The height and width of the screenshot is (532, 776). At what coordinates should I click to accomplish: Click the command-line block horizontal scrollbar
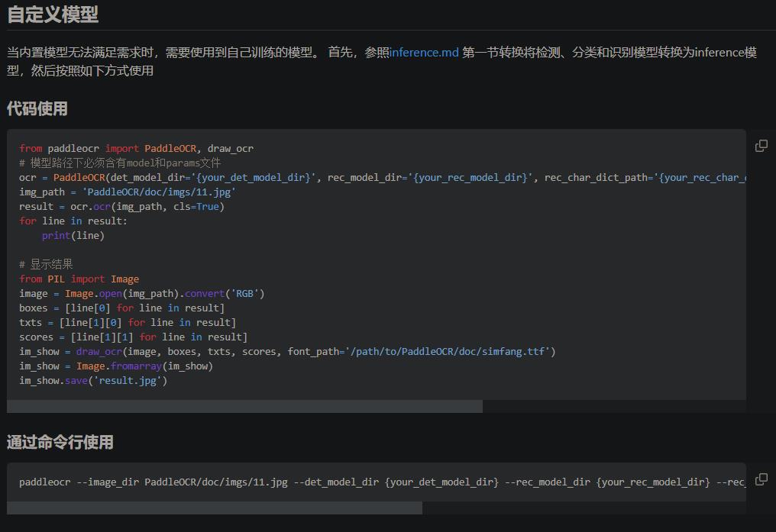tap(215, 508)
